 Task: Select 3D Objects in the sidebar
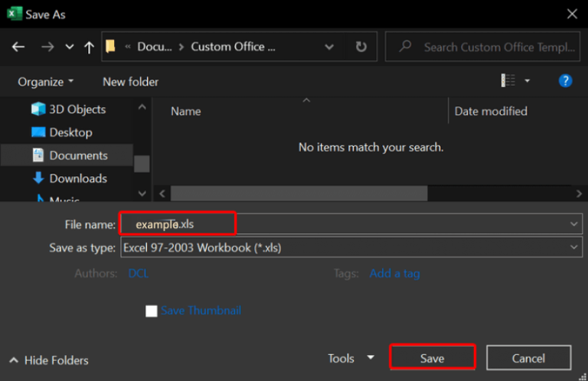click(77, 109)
